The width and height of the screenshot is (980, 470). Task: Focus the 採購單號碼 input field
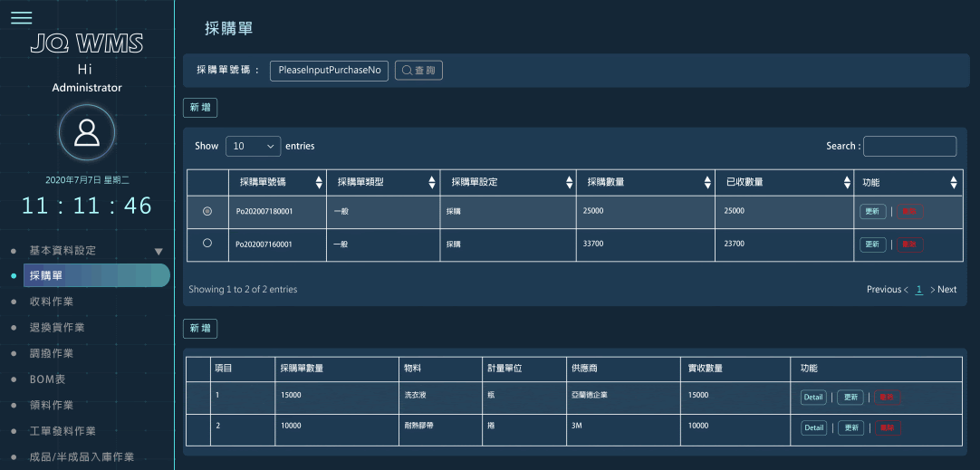[x=330, y=71]
